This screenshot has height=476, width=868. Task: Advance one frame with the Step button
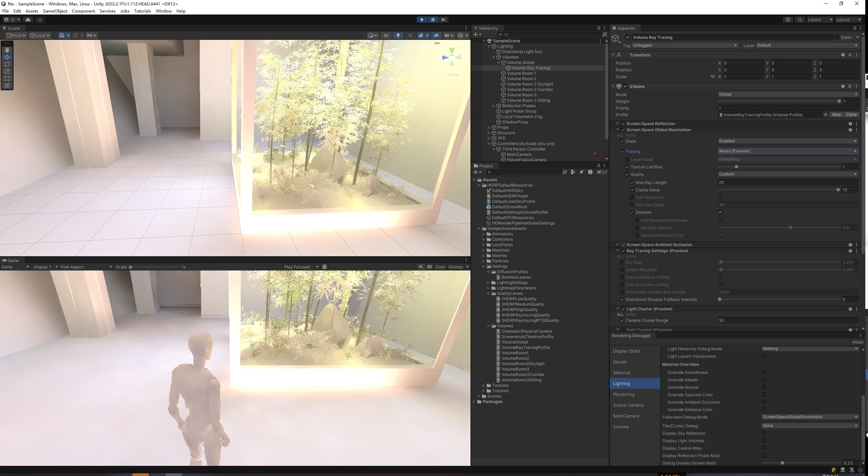point(443,20)
